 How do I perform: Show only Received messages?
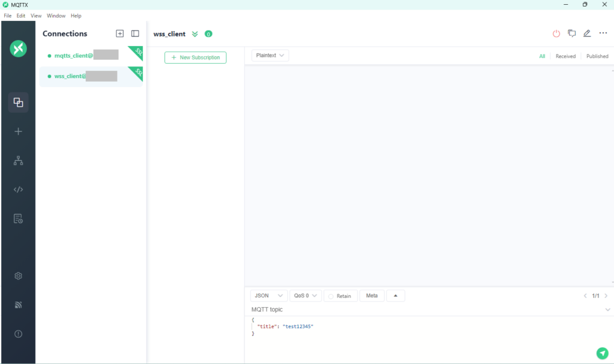(565, 56)
